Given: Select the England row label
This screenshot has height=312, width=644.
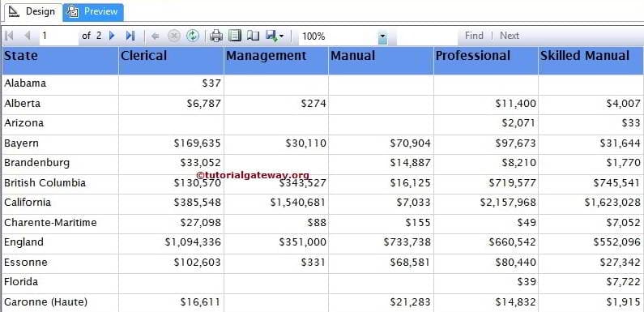Looking at the screenshot, I should click(23, 242).
